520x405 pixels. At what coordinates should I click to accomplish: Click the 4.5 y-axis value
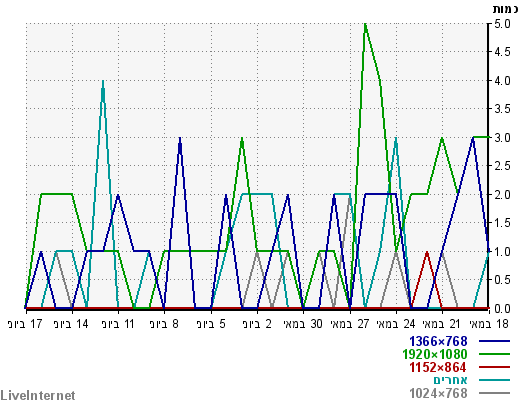(502, 52)
